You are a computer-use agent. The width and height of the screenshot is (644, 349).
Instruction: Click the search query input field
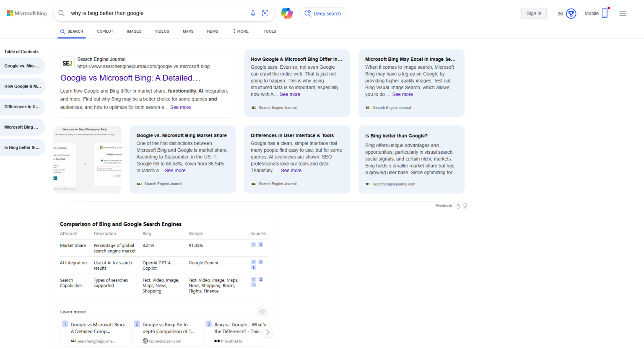(x=155, y=13)
